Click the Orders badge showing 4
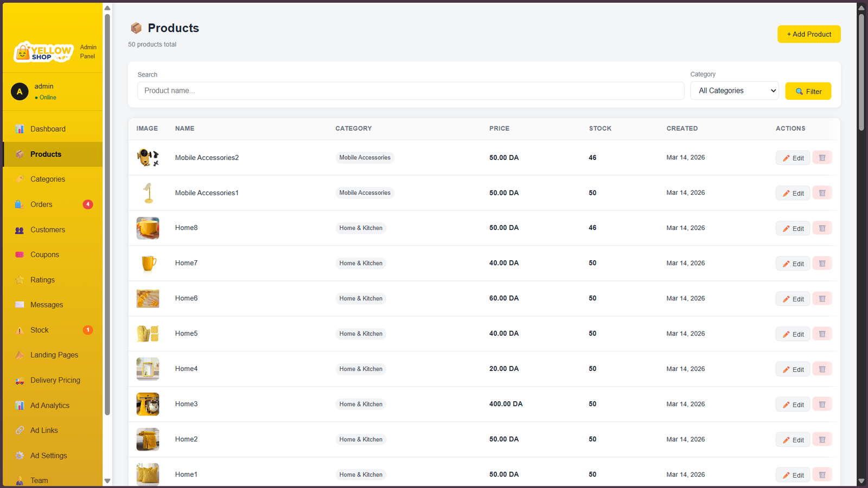The width and height of the screenshot is (868, 488). pos(88,204)
